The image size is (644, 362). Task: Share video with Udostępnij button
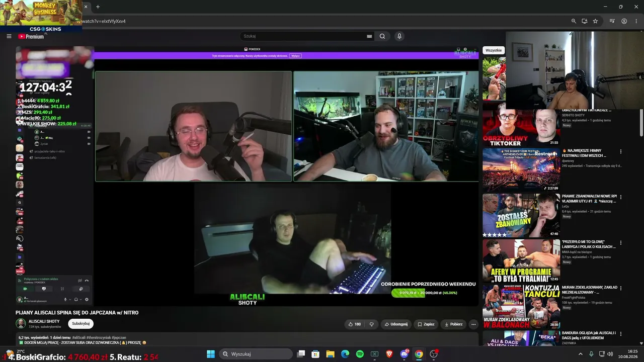point(396,324)
